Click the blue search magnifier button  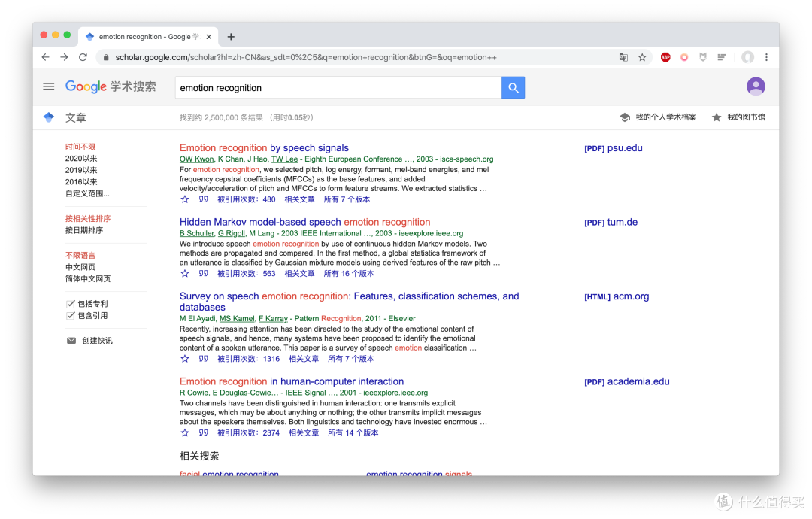[514, 87]
